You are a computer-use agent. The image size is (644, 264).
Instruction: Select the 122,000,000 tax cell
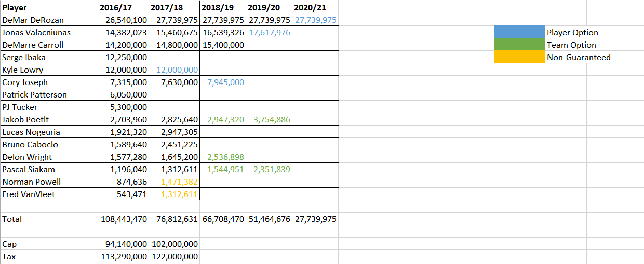[174, 256]
